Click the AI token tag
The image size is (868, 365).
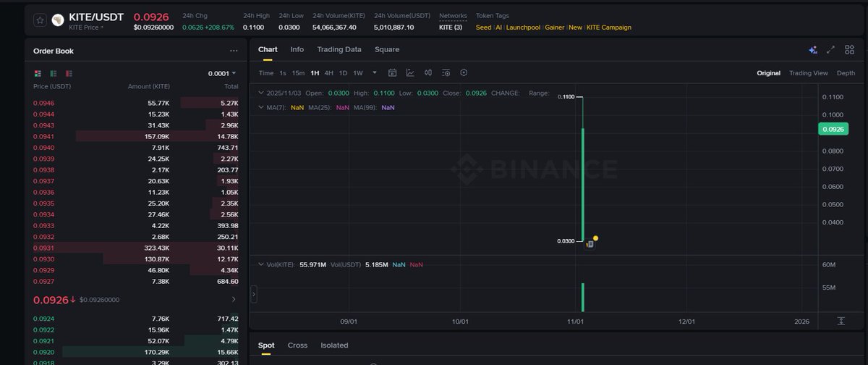pos(498,28)
